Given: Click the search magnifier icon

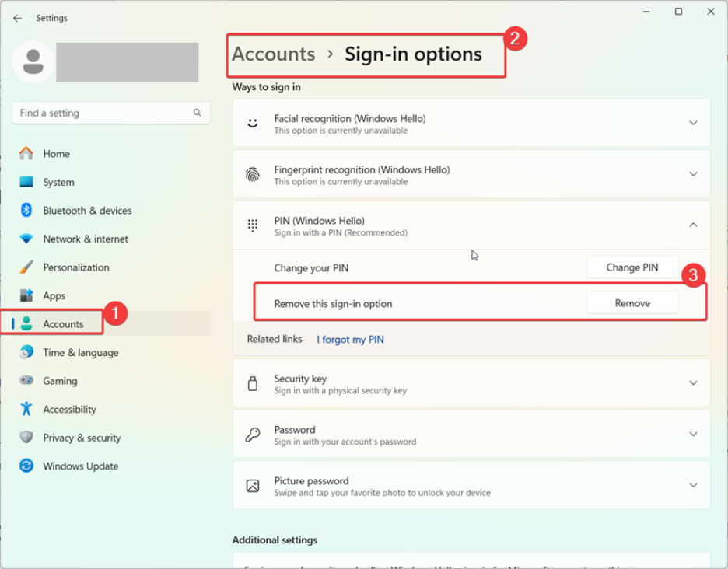Looking at the screenshot, I should [x=198, y=113].
